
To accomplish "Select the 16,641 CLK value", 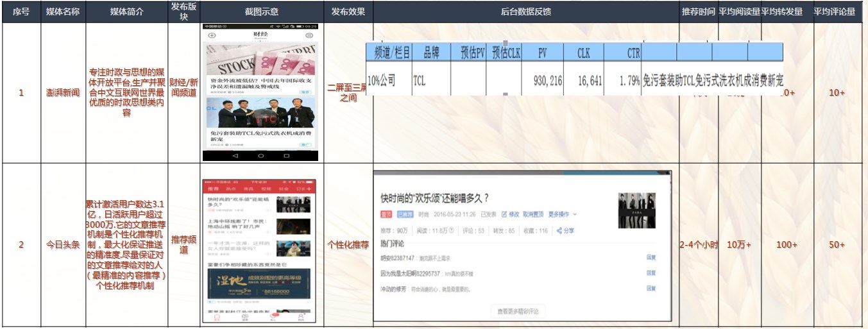I will 589,81.
